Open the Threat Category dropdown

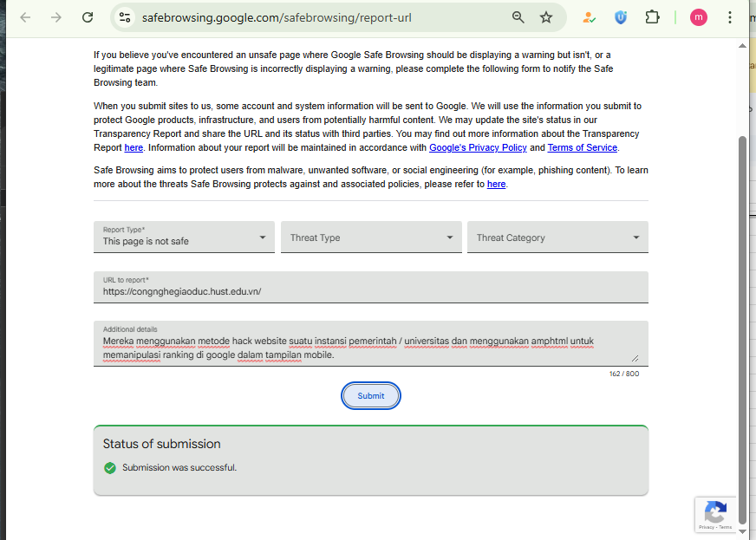click(x=557, y=237)
